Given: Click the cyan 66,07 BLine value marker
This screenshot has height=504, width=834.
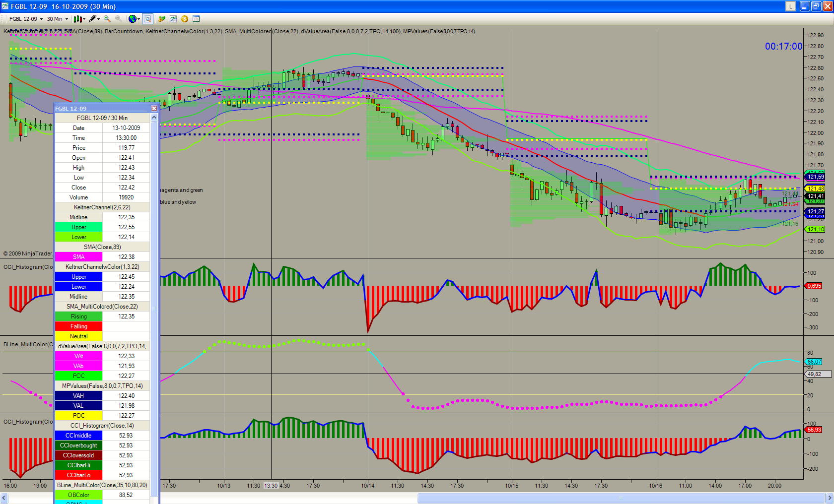Looking at the screenshot, I should coord(814,362).
